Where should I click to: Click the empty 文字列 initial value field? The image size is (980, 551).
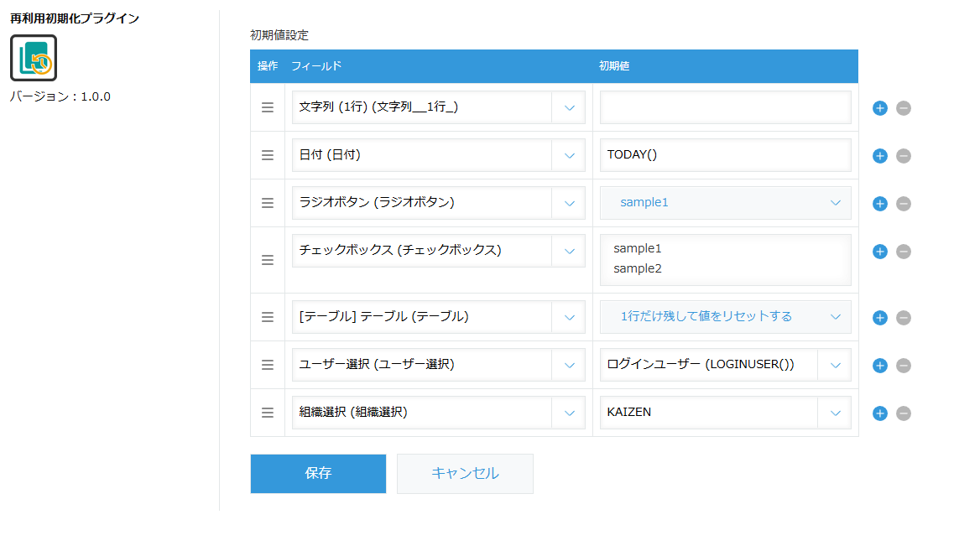724,107
